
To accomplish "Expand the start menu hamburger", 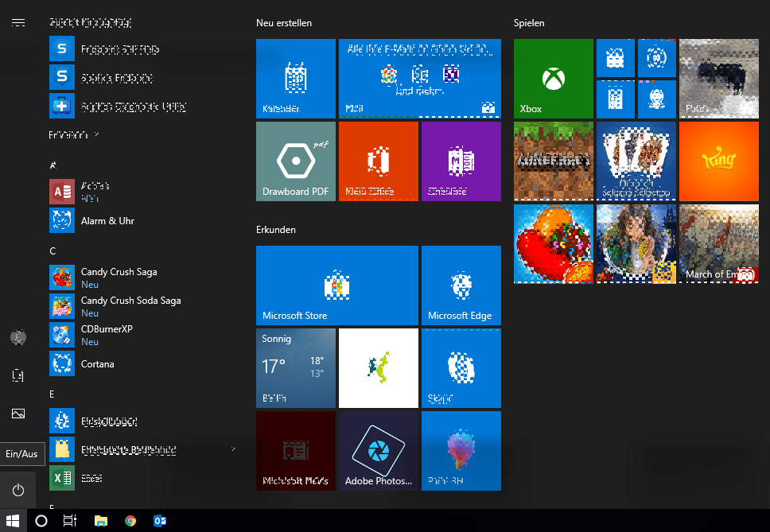I will [x=18, y=22].
